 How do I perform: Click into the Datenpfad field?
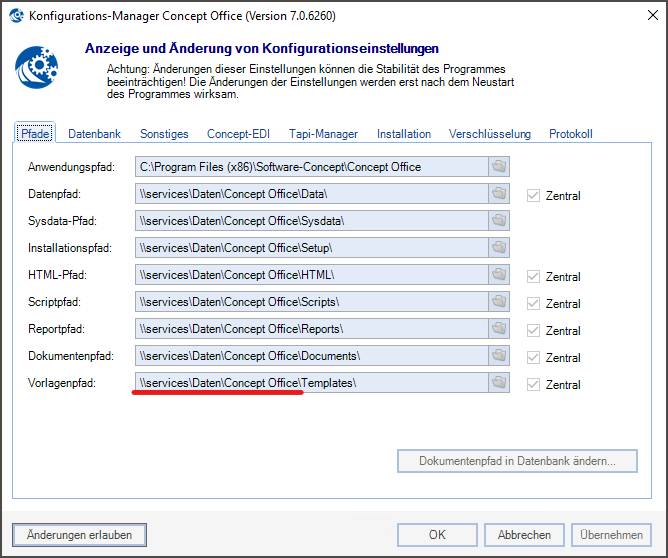311,194
